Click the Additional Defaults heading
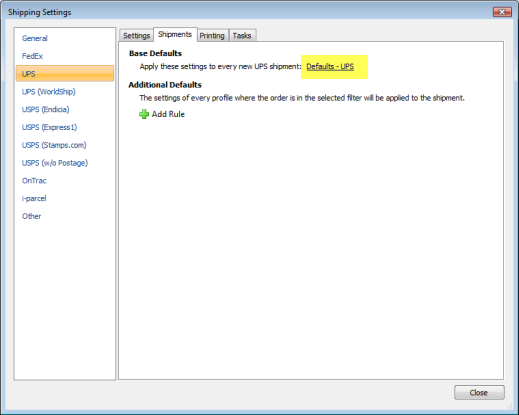Viewport: 519px width, 415px height. (165, 85)
